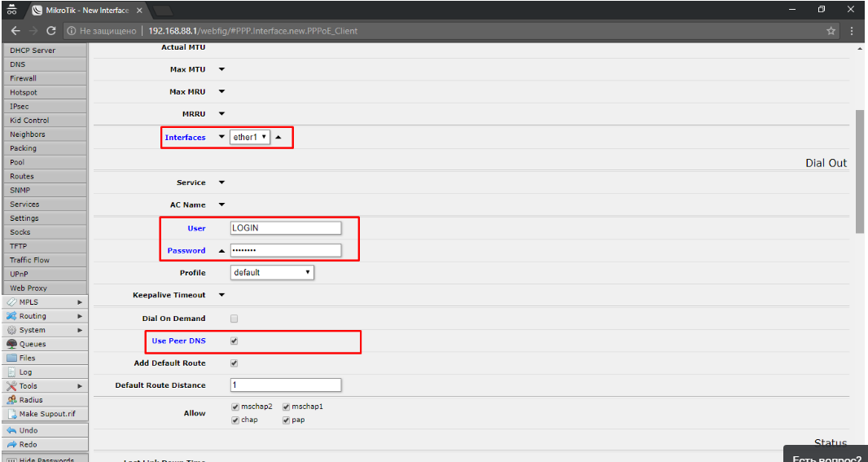This screenshot has height=462, width=868.
Task: Open Socks in sidebar
Action: (44, 232)
